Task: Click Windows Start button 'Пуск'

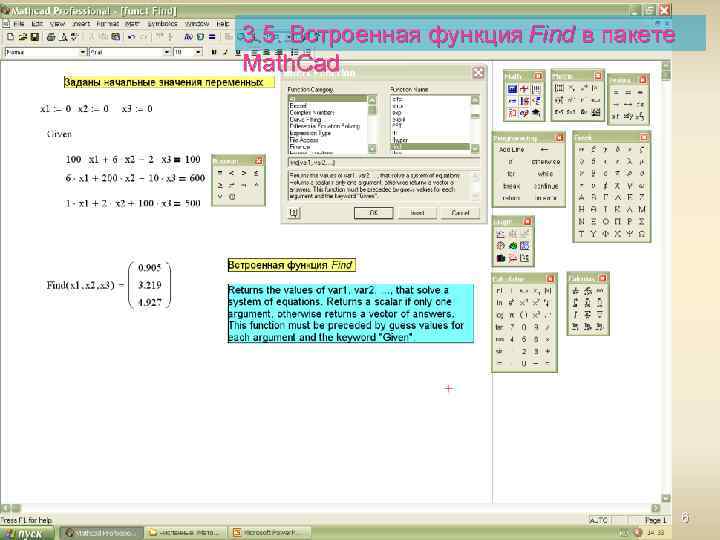Action: 26,533
